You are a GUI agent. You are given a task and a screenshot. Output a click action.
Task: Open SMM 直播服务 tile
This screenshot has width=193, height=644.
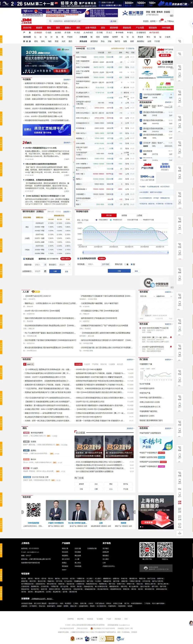165,166
